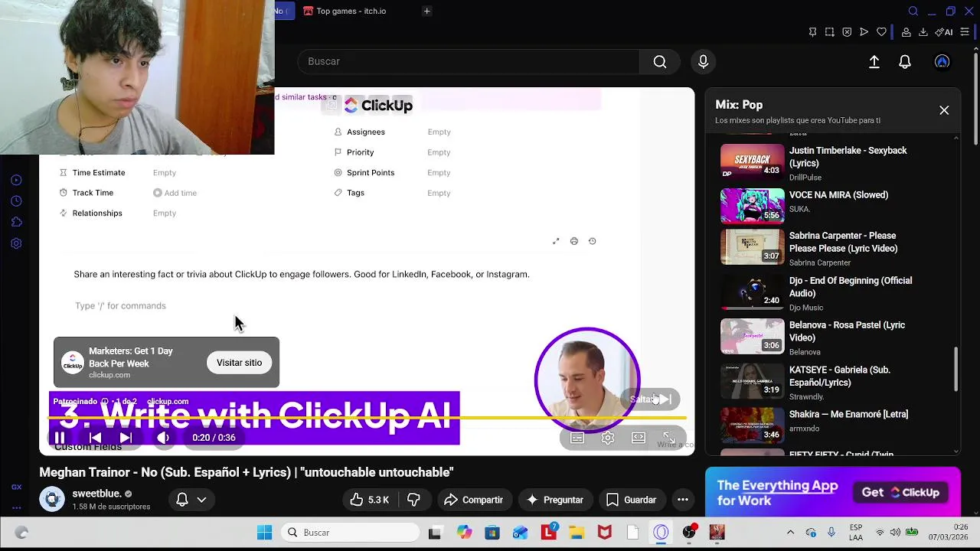Open browser downloads icon
This screenshot has height=551, width=980.
pyautogui.click(x=923, y=32)
